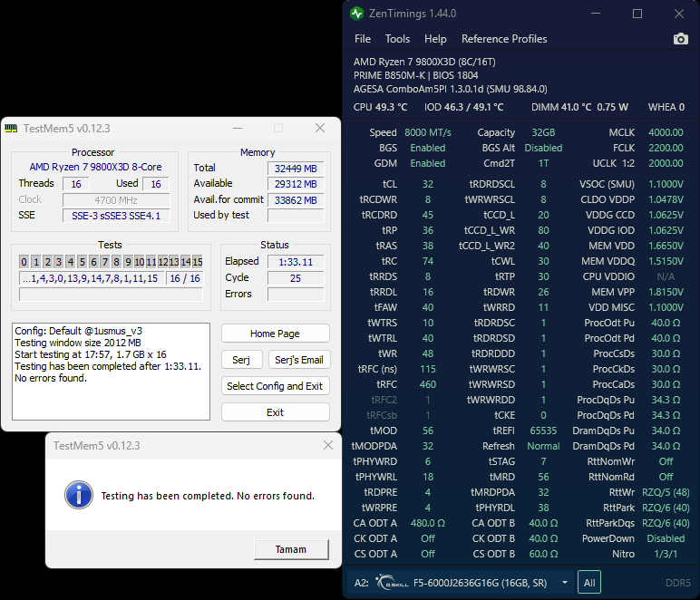
Task: Click the DDR5 label in ZenTimings
Action: point(677,583)
